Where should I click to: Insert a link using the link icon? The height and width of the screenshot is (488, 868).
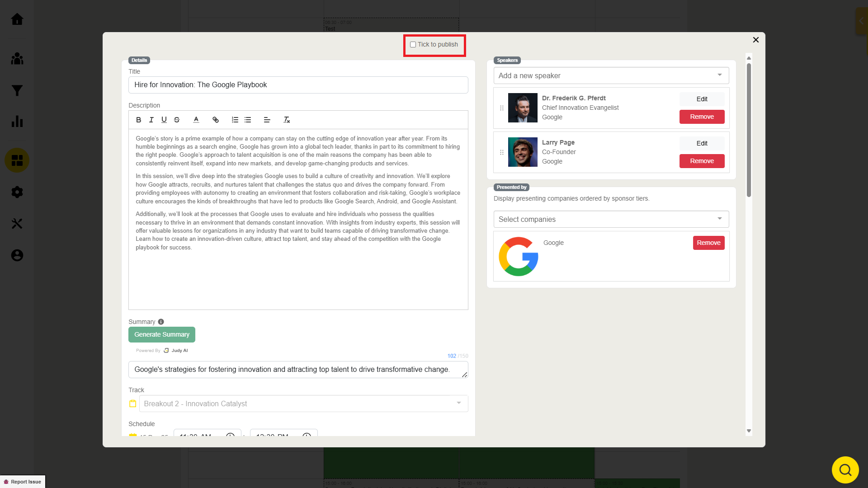[216, 120]
